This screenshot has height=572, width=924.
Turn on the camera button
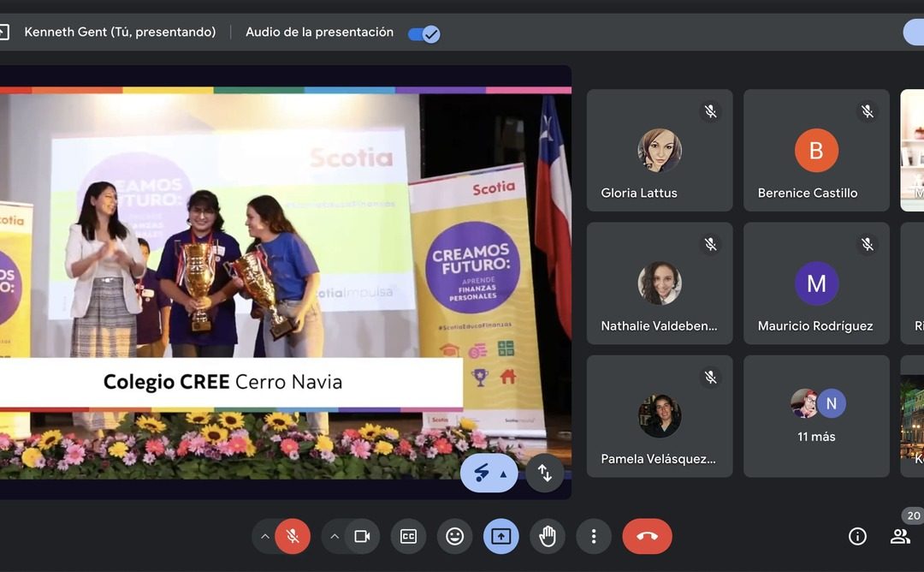pos(362,536)
